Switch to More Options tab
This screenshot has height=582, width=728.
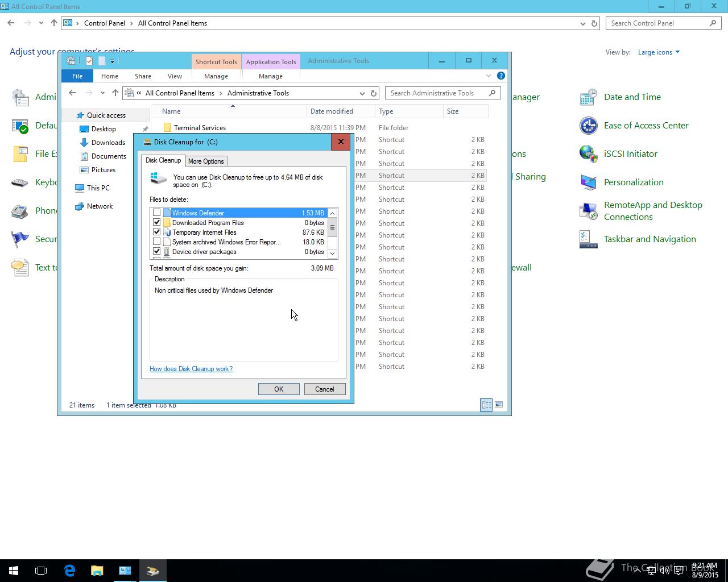(206, 161)
